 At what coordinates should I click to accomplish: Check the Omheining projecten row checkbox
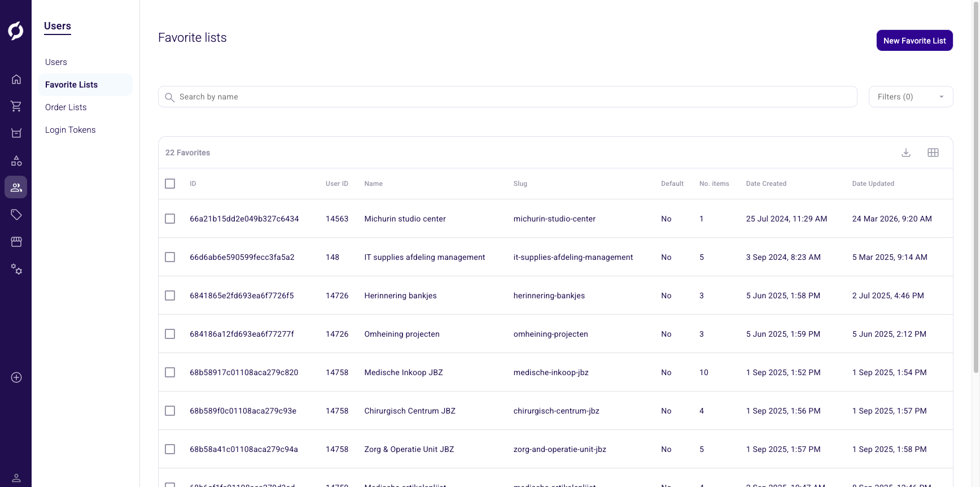170,334
